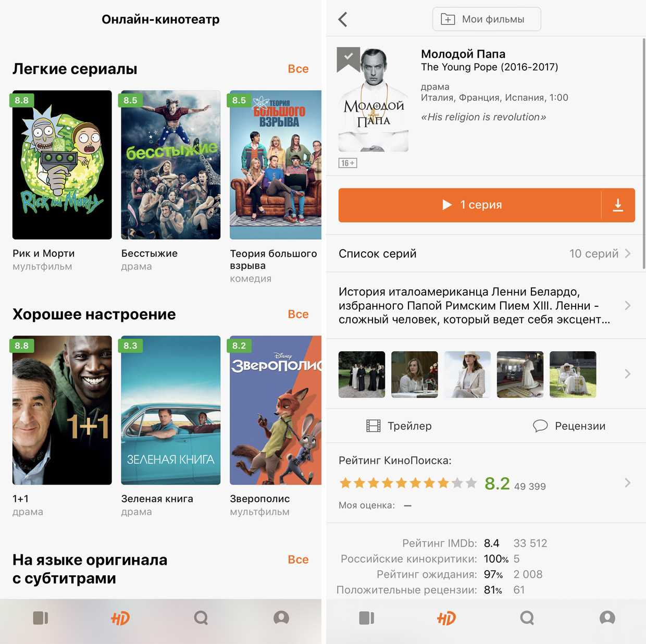Play 1 серия of Молодой Папа
This screenshot has width=646, height=644.
coord(470,205)
